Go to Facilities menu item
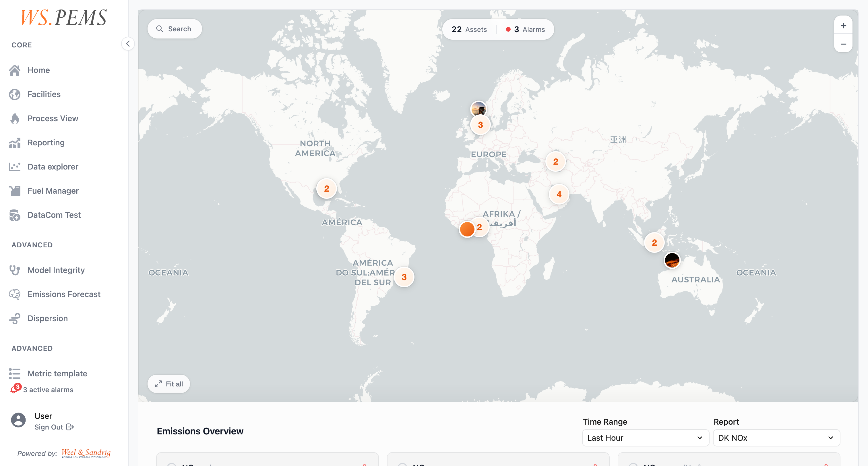 pyautogui.click(x=44, y=95)
